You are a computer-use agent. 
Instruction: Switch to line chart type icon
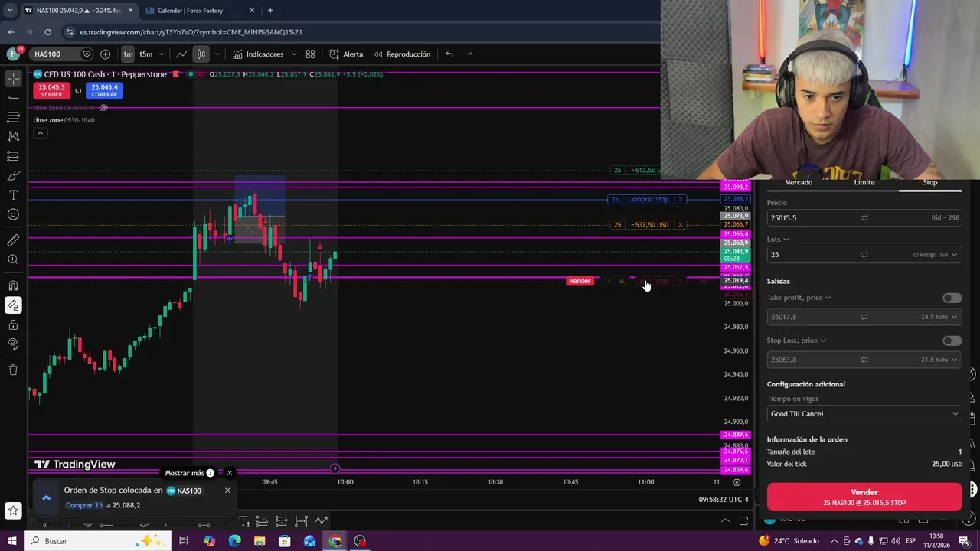(181, 54)
